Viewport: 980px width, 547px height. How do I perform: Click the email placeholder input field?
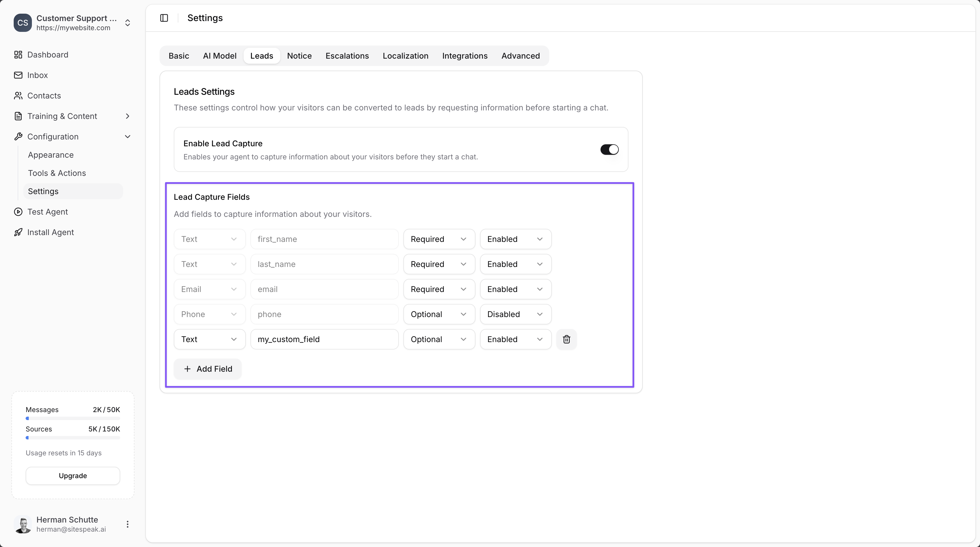click(x=324, y=289)
